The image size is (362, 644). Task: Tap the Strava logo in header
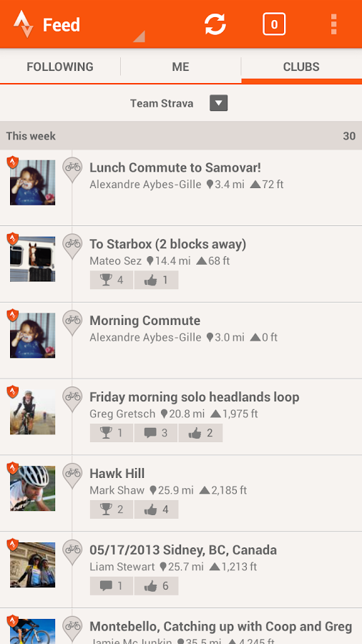(23, 24)
